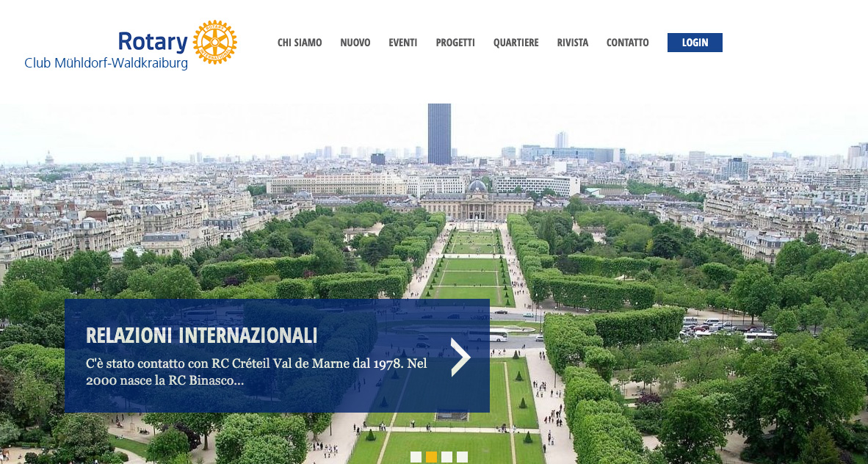Screen dimensions: 868x464
Task: Jump to the fourth slideshow indicator
Action: (x=462, y=457)
